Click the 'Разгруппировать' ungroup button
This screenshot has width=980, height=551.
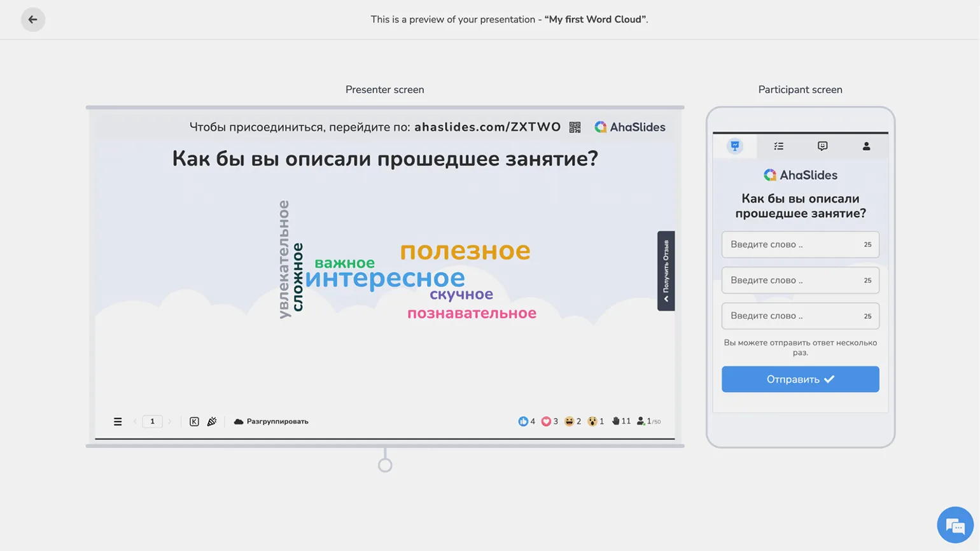coord(271,421)
